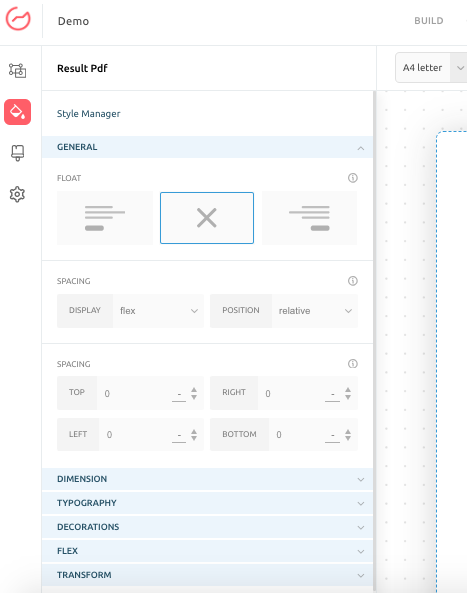Image resolution: width=467 pixels, height=593 pixels.
Task: Open the Display dropdown showing flex
Action: point(159,311)
